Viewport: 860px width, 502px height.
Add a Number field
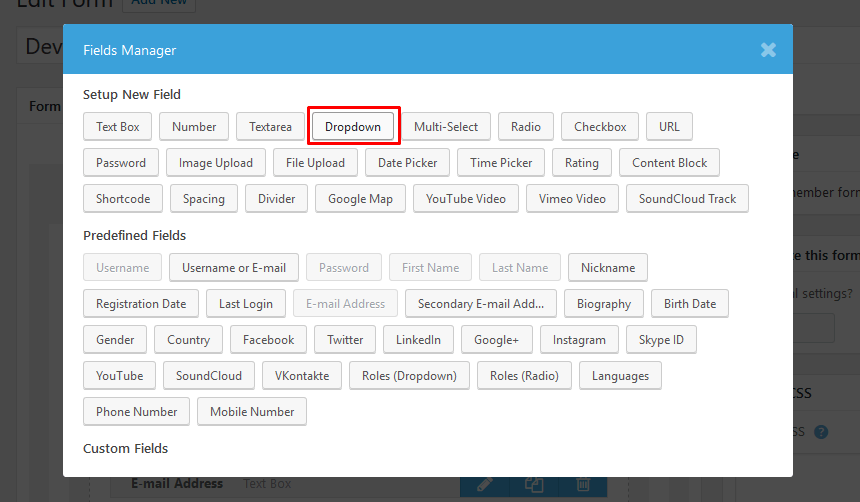194,127
